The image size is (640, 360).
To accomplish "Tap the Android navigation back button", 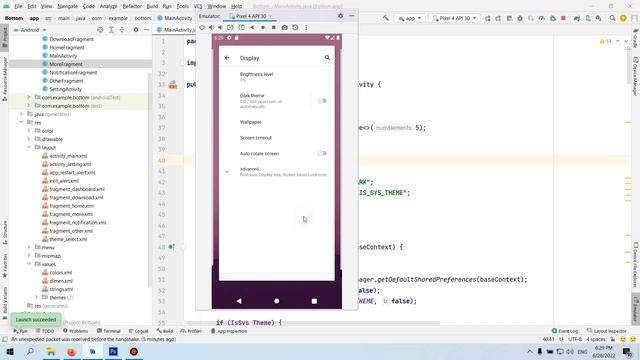I will [x=239, y=301].
